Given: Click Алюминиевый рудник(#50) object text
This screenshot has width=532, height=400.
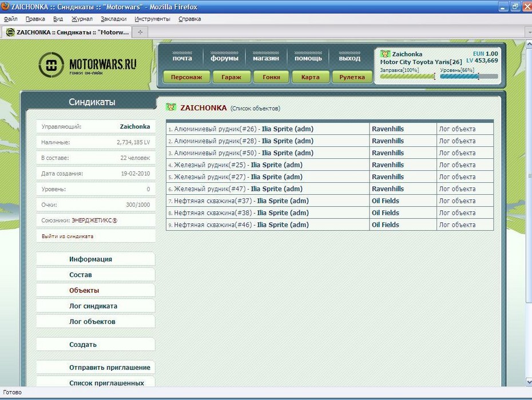Looking at the screenshot, I should coord(215,153).
